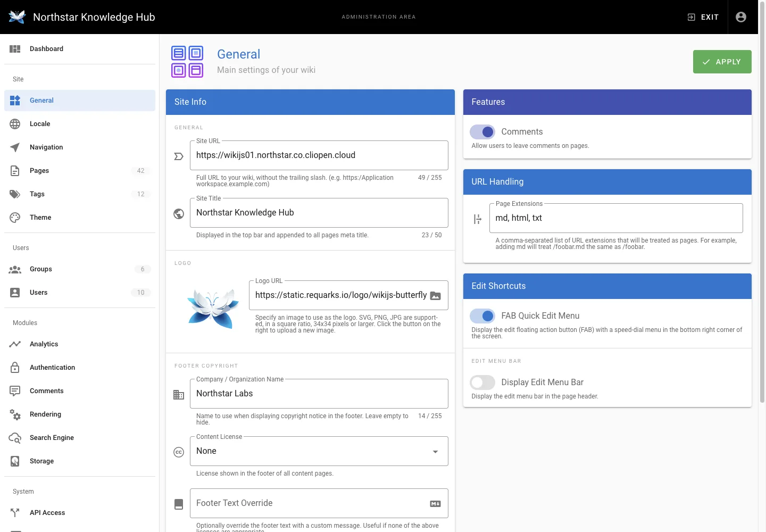
Task: Click the Page Extensions format icon
Action: point(478,219)
